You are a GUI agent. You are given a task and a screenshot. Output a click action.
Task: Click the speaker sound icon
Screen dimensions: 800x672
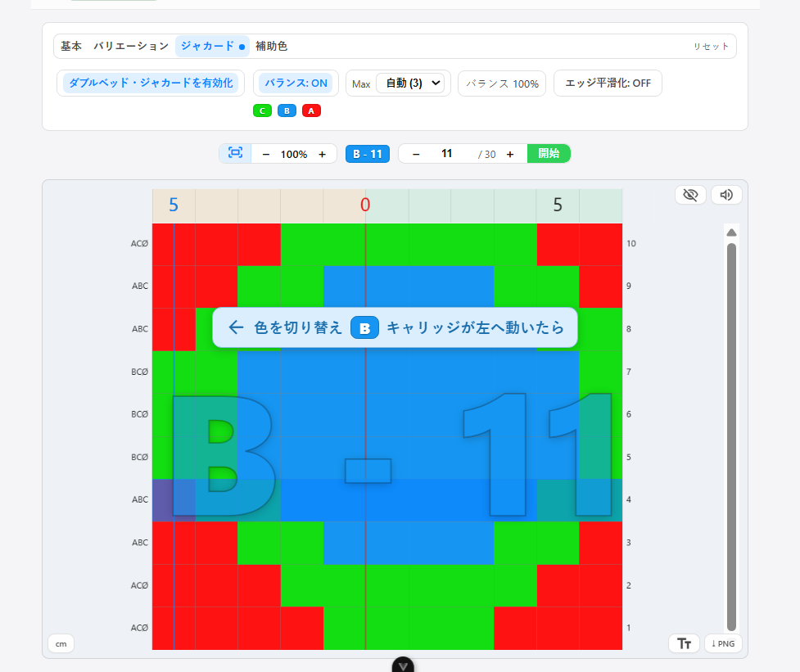click(x=726, y=195)
